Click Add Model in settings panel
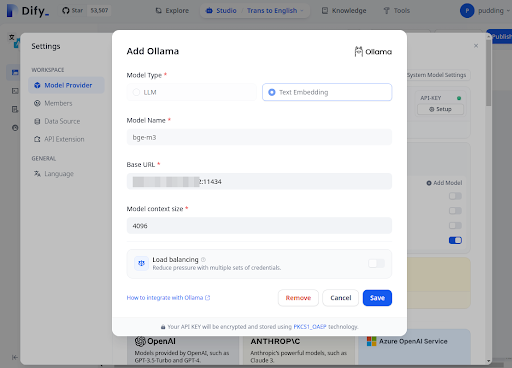 pos(444,183)
